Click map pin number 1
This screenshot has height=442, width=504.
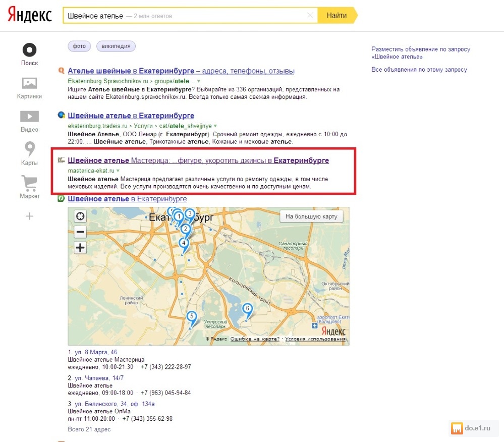[179, 217]
